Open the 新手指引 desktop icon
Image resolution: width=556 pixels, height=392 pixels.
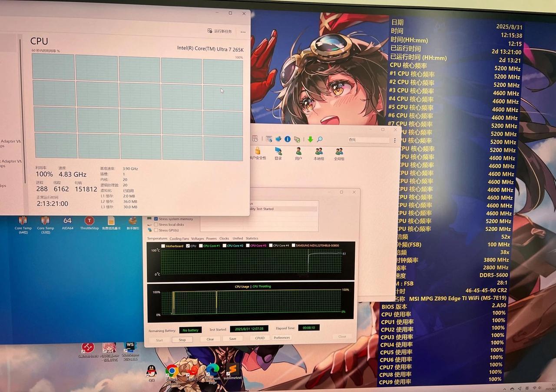coord(133,223)
